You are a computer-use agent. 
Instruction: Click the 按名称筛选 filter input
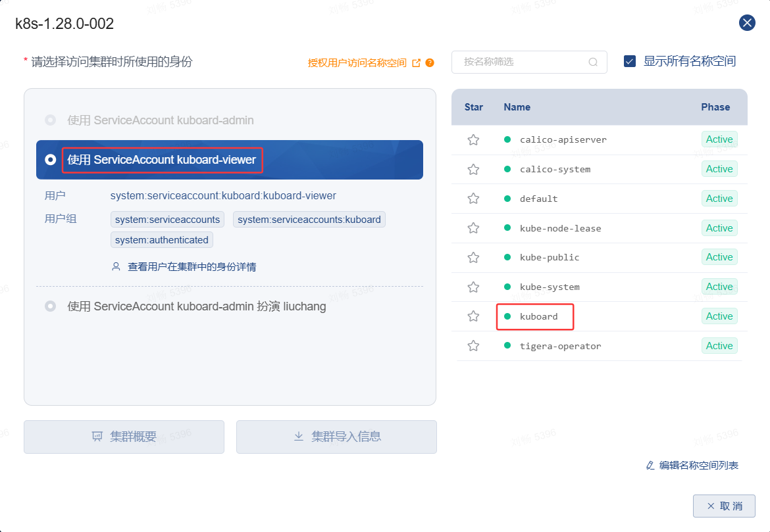(529, 62)
